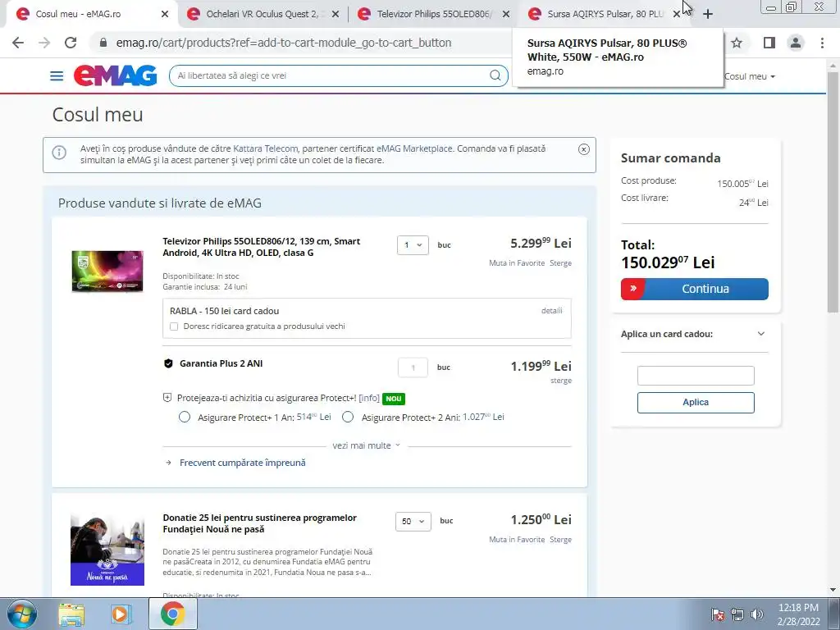Viewport: 840px width, 630px height.
Task: Click the Garantia Plus quantity box
Action: coord(413,367)
